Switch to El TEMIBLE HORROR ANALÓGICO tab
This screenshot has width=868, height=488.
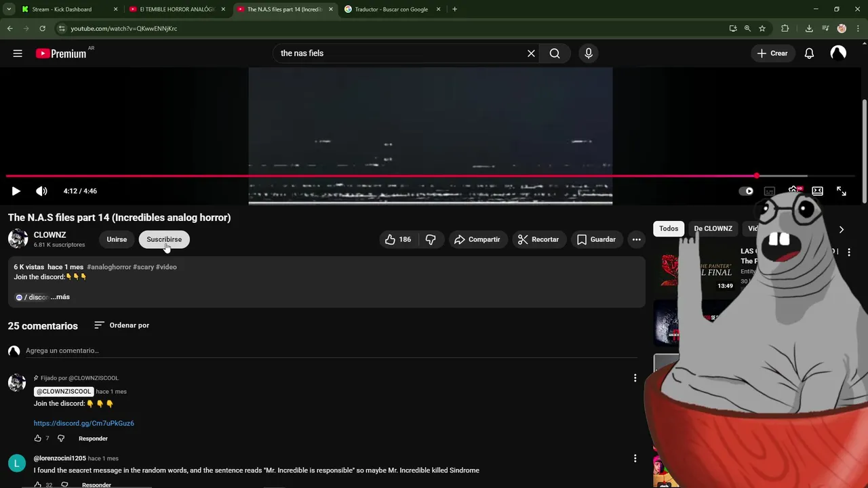click(176, 9)
